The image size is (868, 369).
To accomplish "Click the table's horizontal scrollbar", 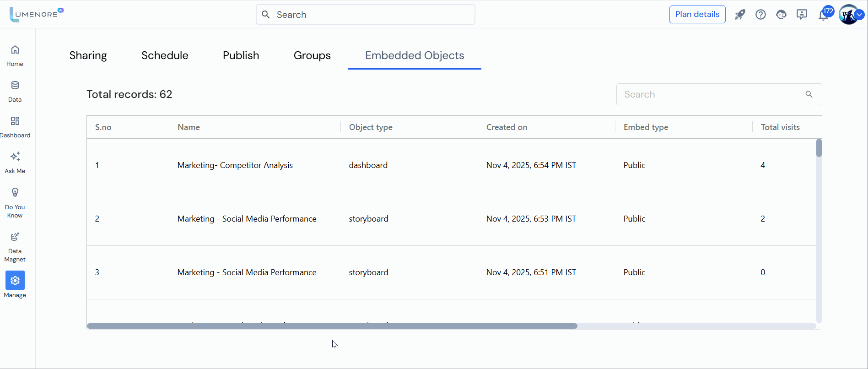I will [332, 326].
